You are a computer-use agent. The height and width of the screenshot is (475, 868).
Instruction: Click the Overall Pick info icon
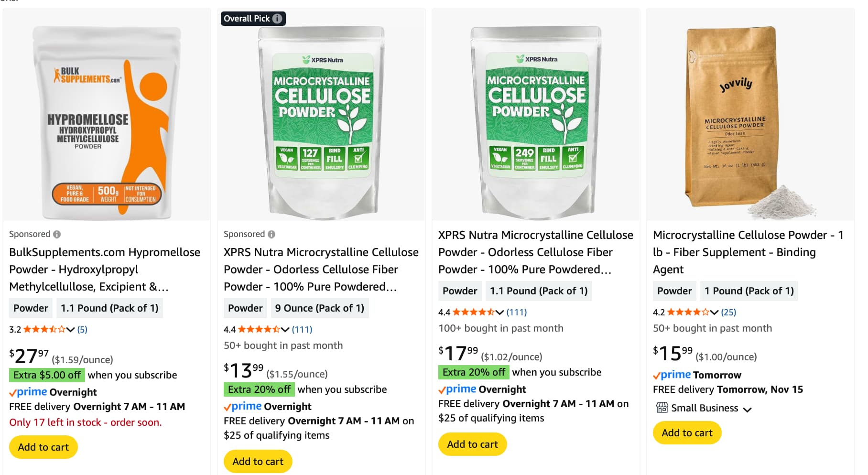[x=277, y=19]
